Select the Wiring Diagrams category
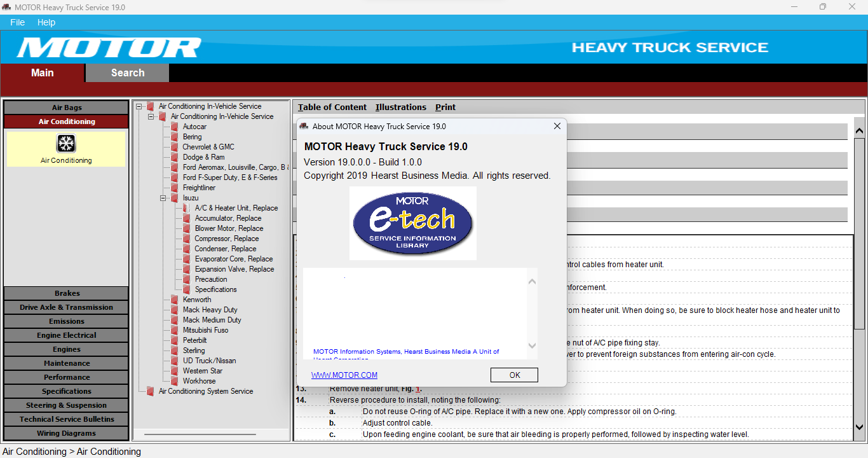The height and width of the screenshot is (458, 868). [x=66, y=433]
